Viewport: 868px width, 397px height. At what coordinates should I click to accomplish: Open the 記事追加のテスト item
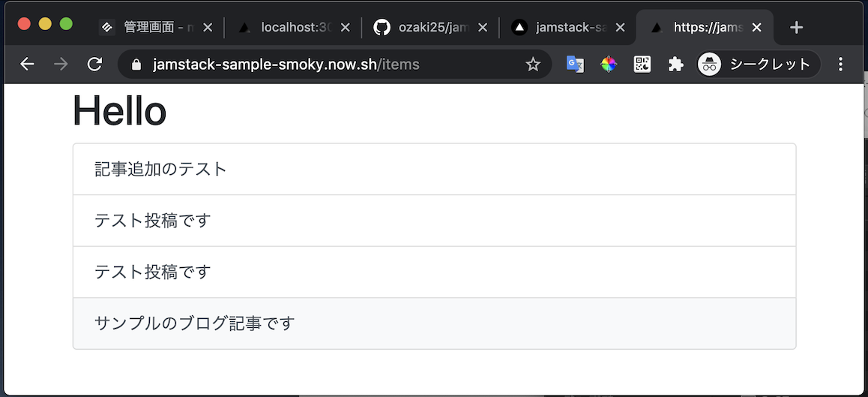435,169
